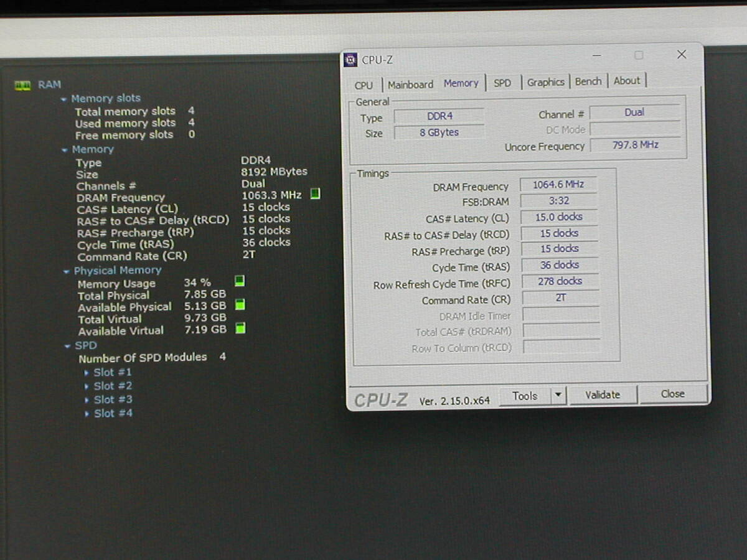Viewport: 747px width, 560px height.
Task: Open the Bench tab
Action: pos(588,82)
